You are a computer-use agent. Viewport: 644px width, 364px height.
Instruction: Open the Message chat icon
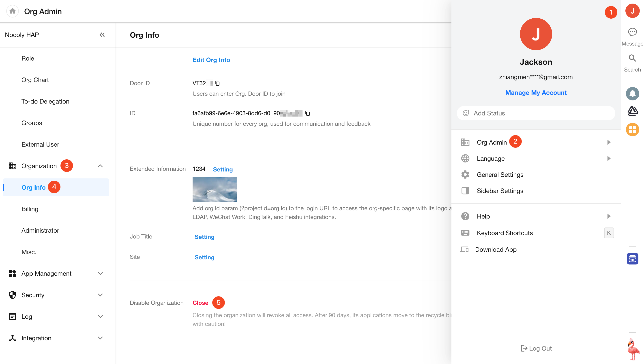[632, 32]
